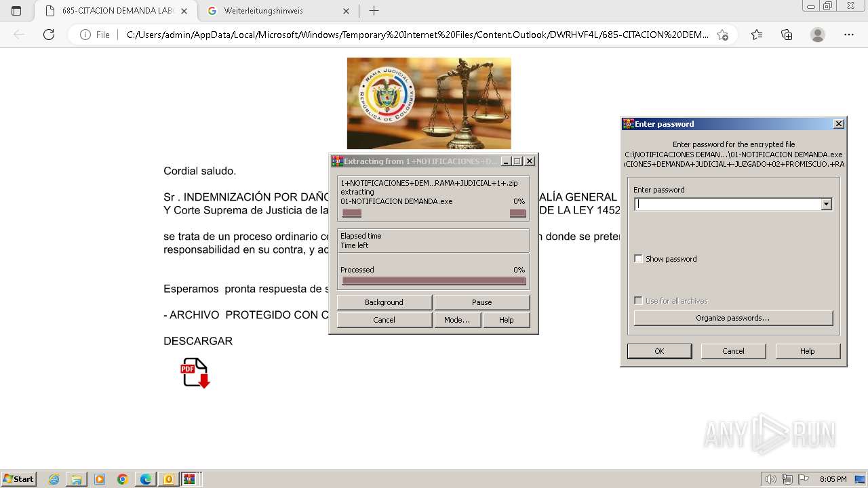868x488 pixels.
Task: Click the Enter password input field
Action: click(x=728, y=204)
